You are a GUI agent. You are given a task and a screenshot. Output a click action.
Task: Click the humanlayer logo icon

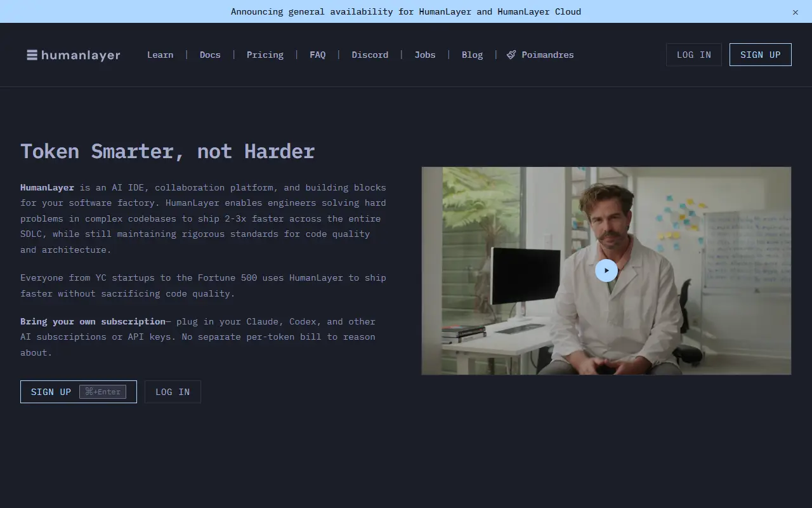click(x=32, y=55)
